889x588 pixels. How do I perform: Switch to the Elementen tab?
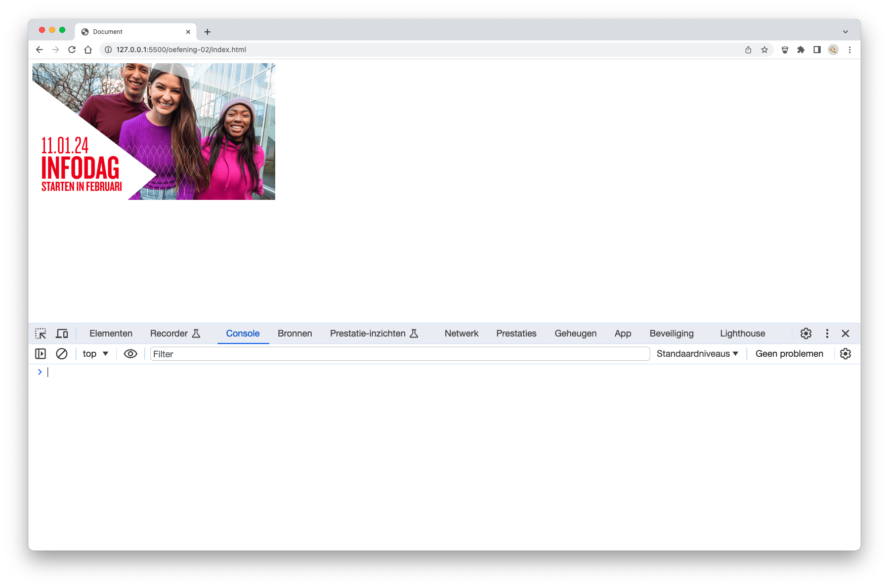(x=111, y=333)
